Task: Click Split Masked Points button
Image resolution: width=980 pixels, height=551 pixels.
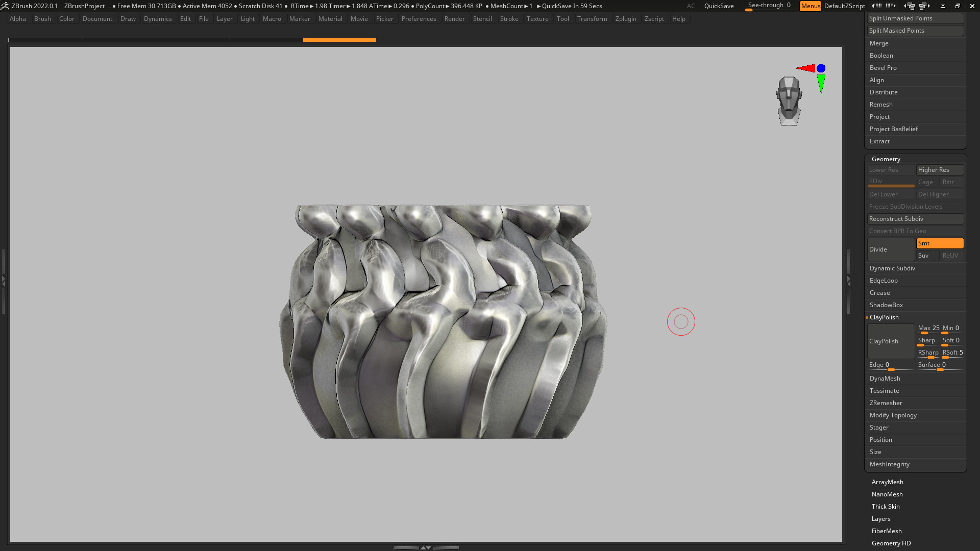Action: click(916, 31)
